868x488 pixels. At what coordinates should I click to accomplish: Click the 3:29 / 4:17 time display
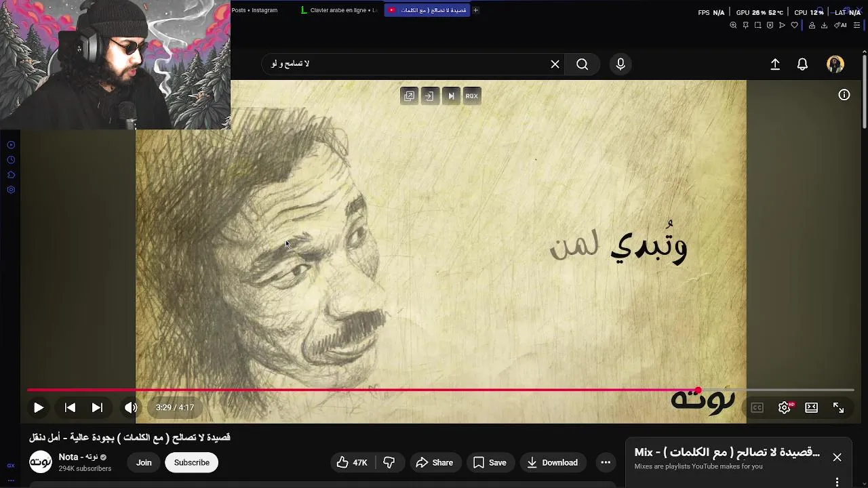coord(175,407)
